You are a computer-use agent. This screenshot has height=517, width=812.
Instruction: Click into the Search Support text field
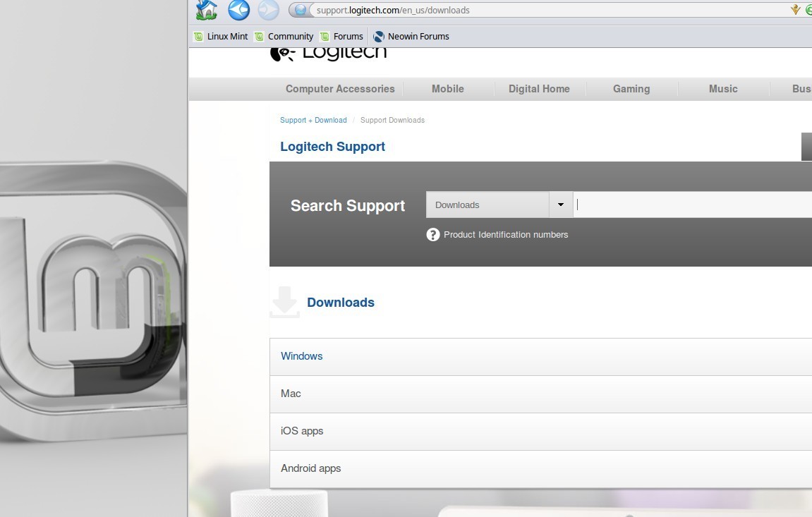(693, 205)
